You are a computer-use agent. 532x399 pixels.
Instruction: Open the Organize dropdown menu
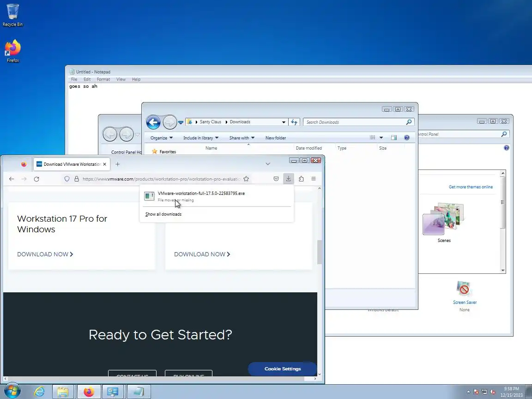(162, 138)
